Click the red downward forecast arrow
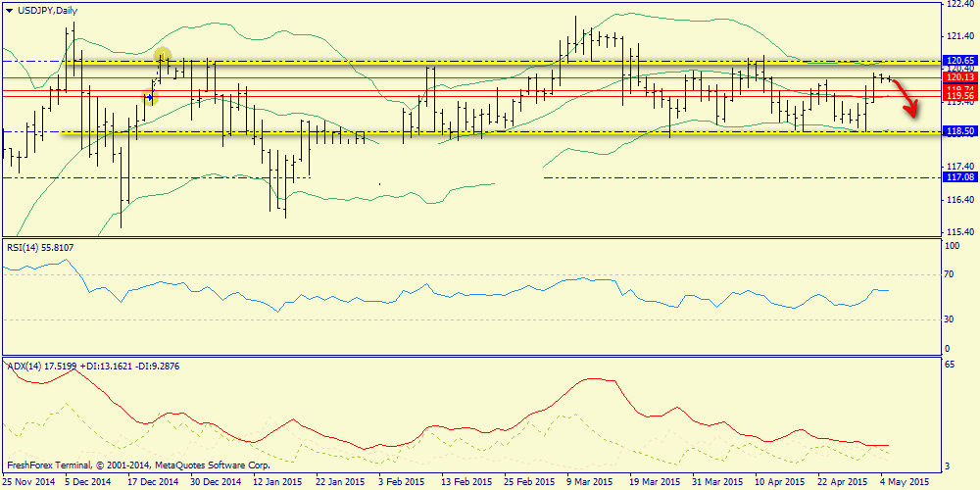The height and width of the screenshot is (490, 980). [x=907, y=96]
